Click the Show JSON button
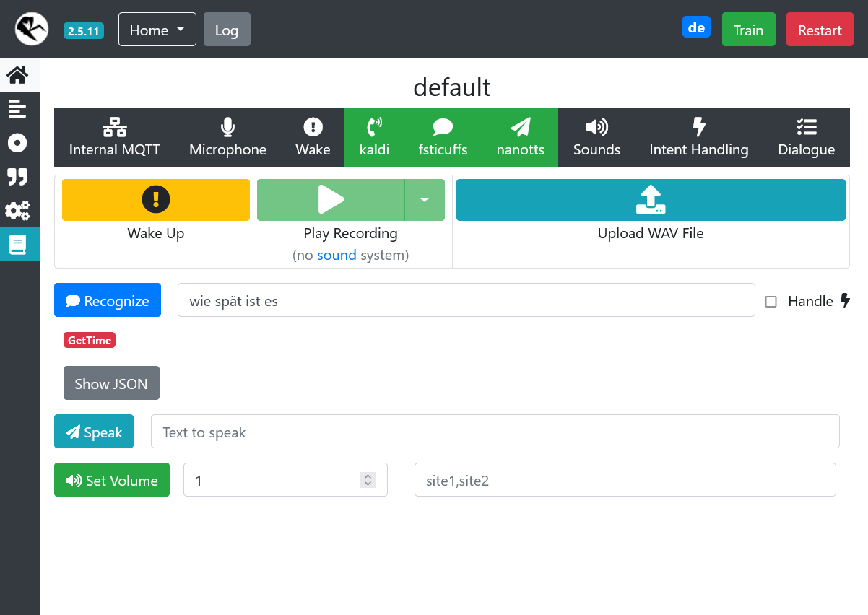Viewport: 868px width, 615px height. [111, 383]
